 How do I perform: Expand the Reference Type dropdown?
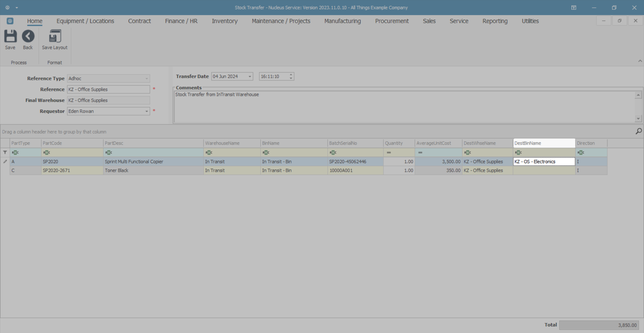[147, 79]
